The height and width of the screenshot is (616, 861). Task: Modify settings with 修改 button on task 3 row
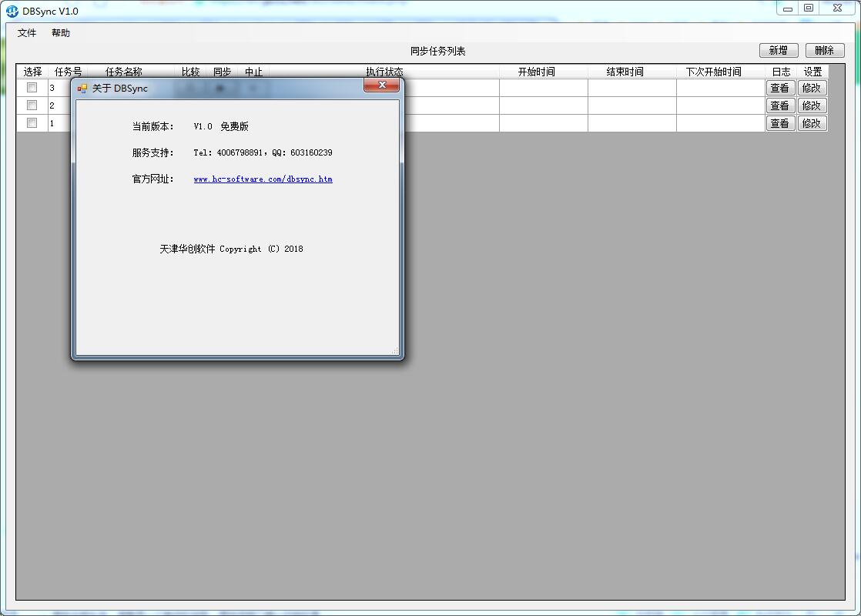click(812, 87)
